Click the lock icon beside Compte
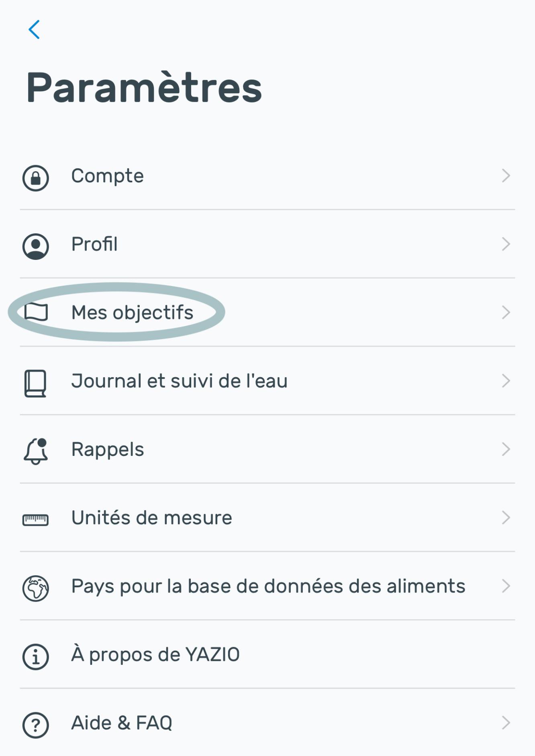Image resolution: width=535 pixels, height=756 pixels. point(36,178)
